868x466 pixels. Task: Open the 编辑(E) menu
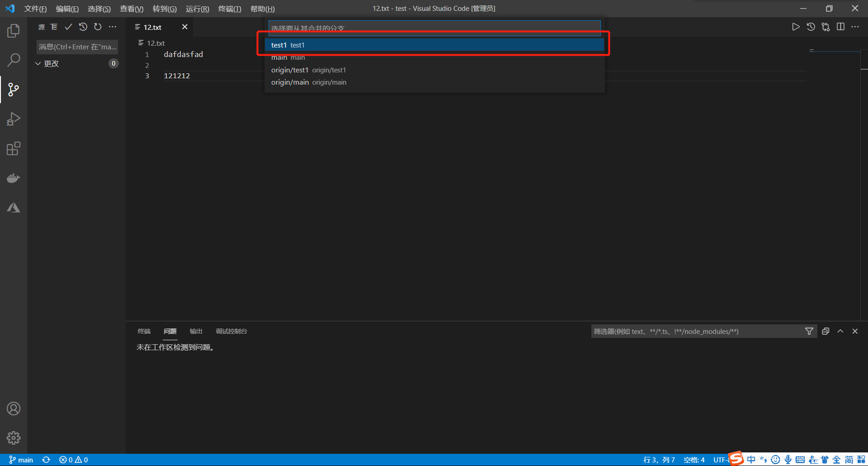coord(67,9)
